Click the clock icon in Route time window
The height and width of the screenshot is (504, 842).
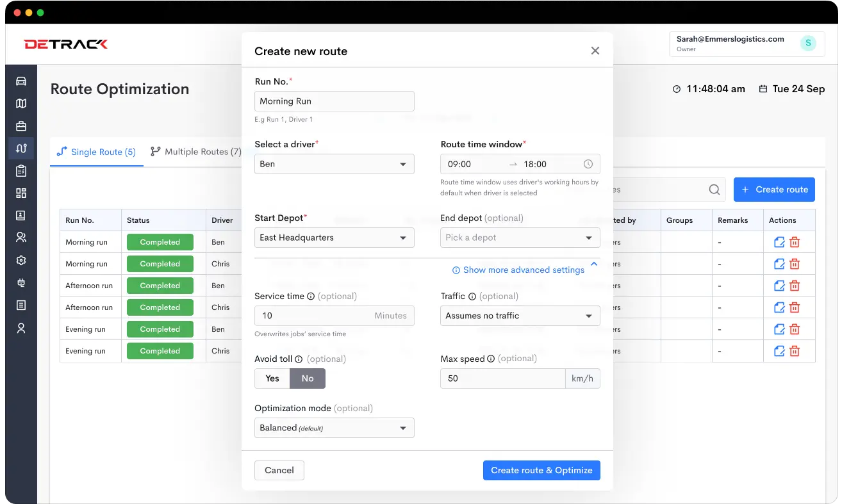[x=588, y=164]
